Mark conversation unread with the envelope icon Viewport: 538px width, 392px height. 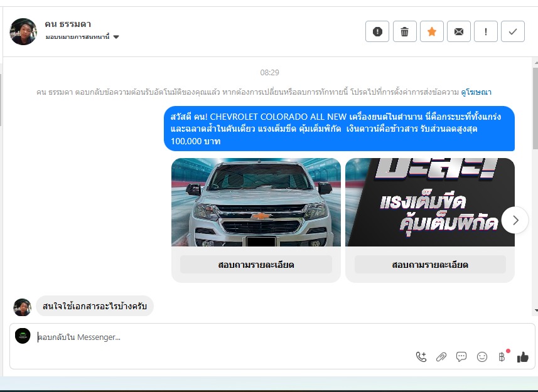(x=459, y=31)
